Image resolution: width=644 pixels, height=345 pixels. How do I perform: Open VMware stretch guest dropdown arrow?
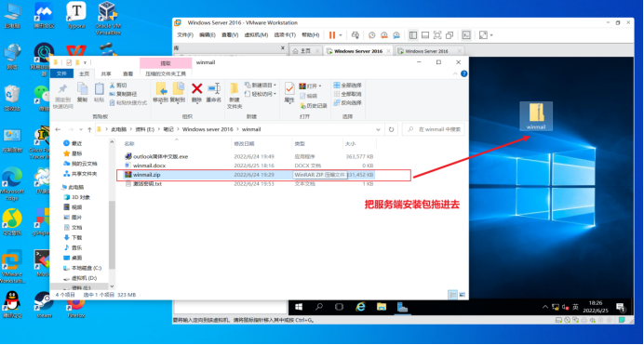point(491,35)
